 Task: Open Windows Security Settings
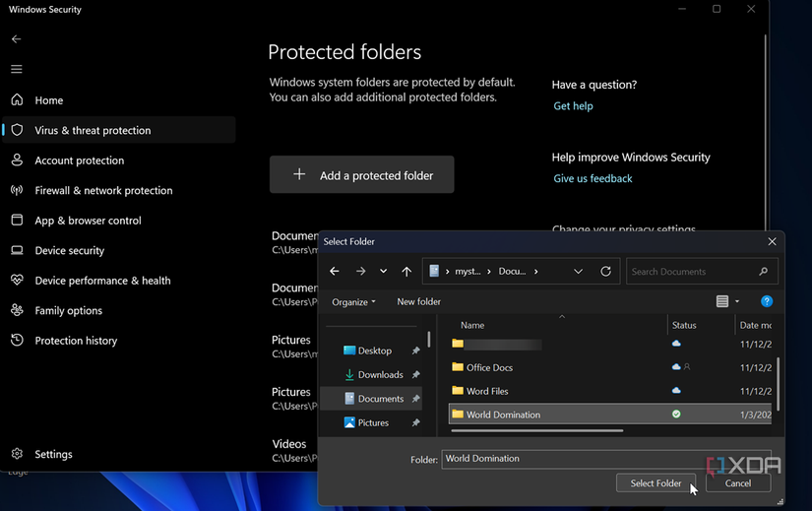[118, 454]
